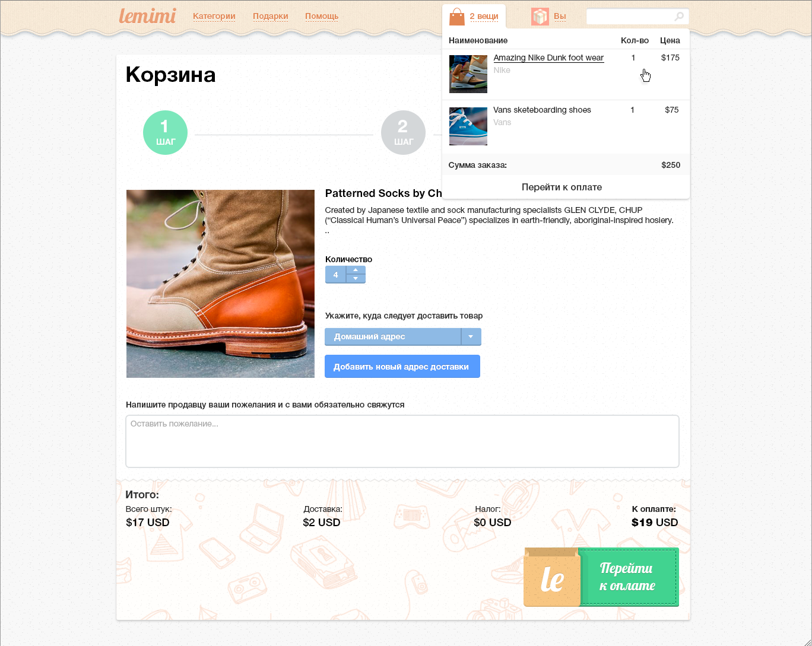The height and width of the screenshot is (646, 812).
Task: Open the "Домашний адрес" dropdown
Action: tap(471, 336)
